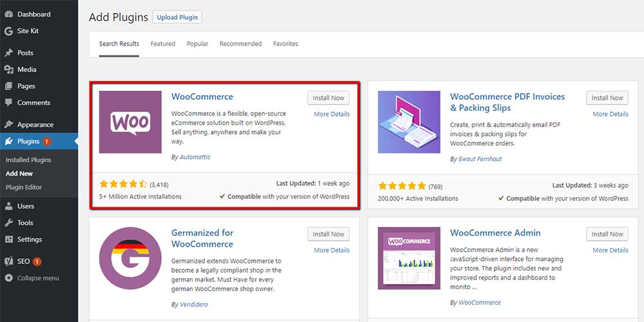
Task: Click the Posts pushpin icon
Action: [8, 53]
